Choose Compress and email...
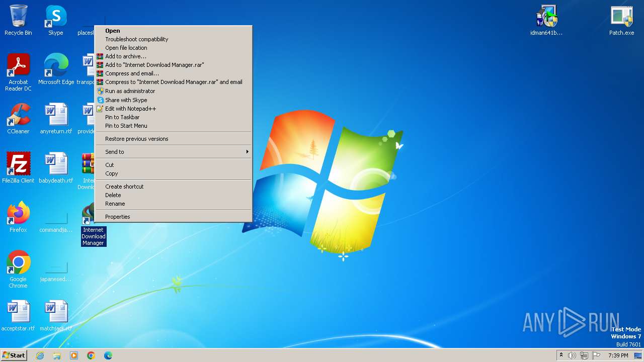644x362 pixels. [173, 73]
